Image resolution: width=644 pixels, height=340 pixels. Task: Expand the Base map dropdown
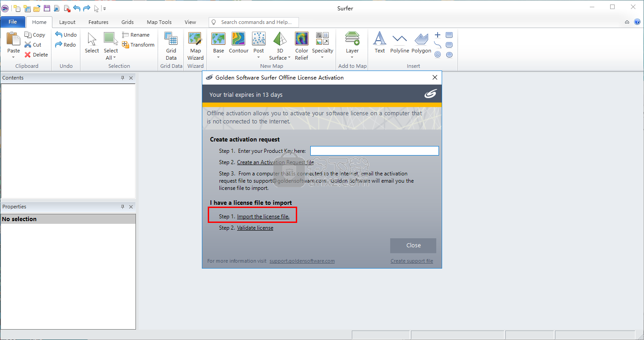tap(219, 57)
